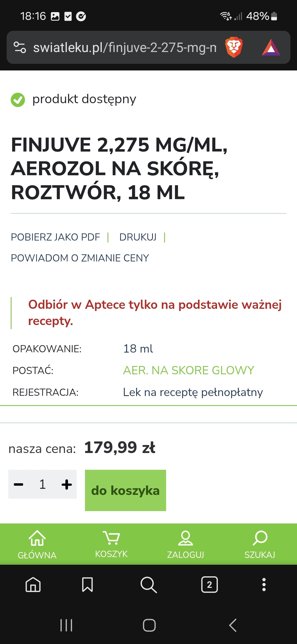Open browser bookmarks icon

[87, 585]
